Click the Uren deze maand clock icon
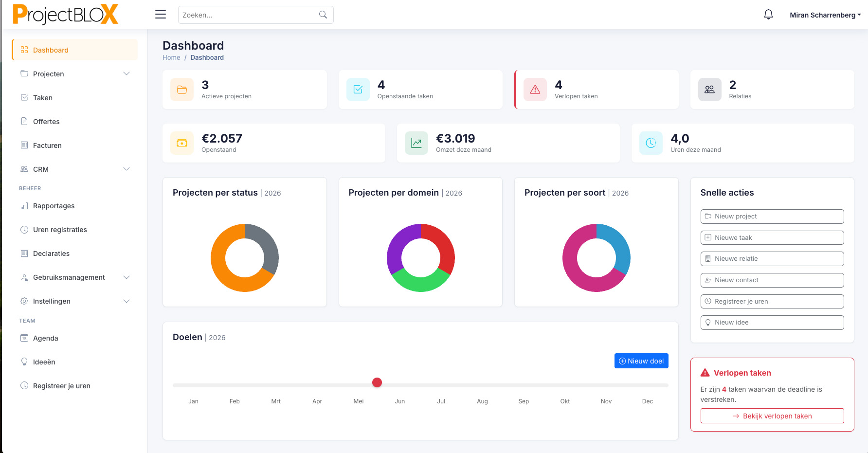 point(651,143)
